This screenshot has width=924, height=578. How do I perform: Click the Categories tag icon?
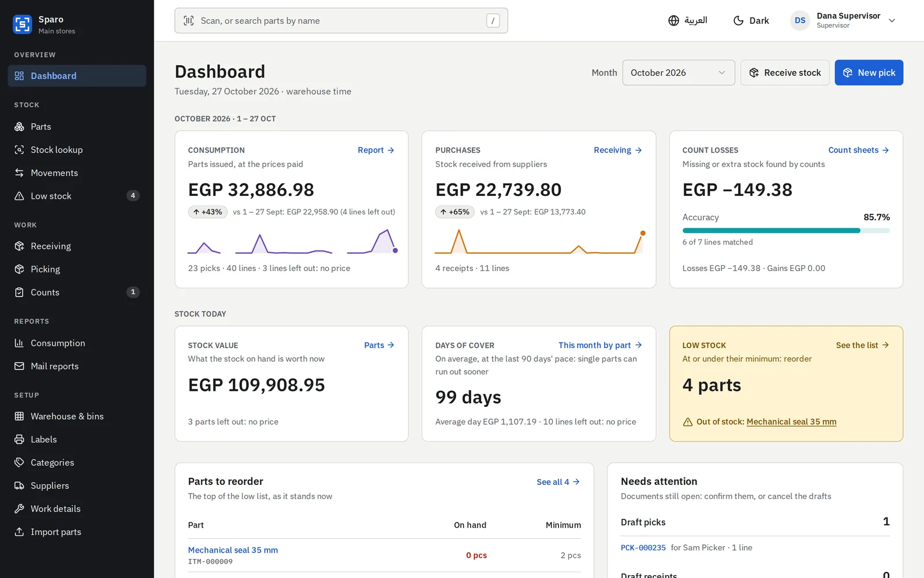click(x=19, y=462)
